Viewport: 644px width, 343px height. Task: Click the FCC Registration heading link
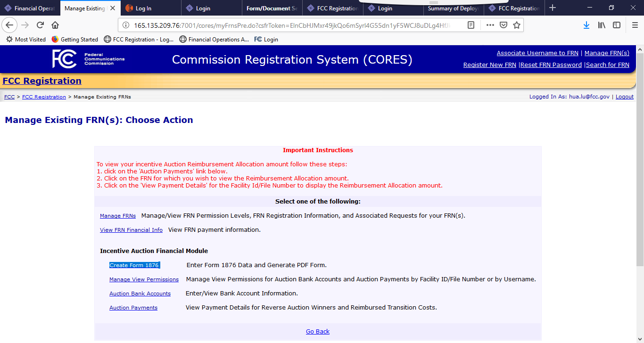coord(42,81)
